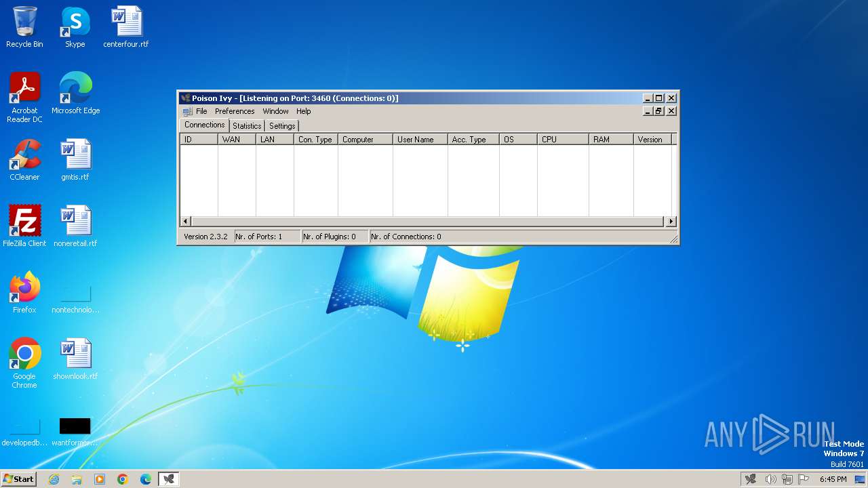Open the Windows Start menu

pyautogui.click(x=19, y=479)
